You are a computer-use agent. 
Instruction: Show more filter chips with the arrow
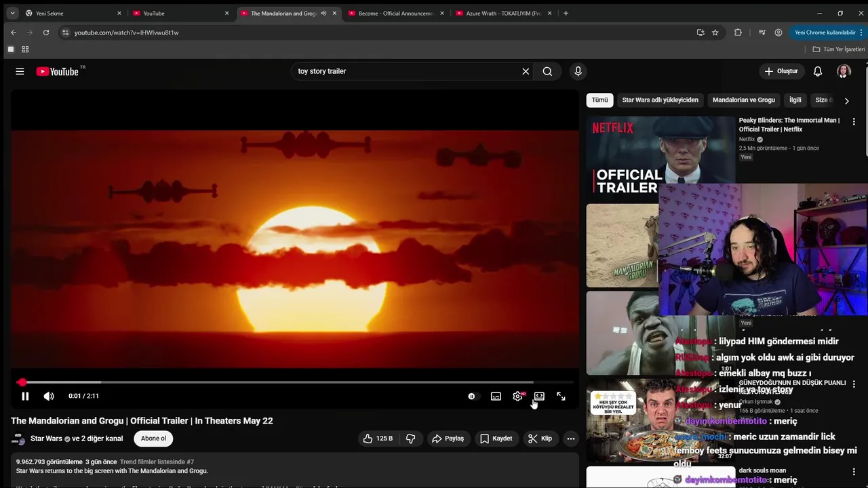(846, 100)
